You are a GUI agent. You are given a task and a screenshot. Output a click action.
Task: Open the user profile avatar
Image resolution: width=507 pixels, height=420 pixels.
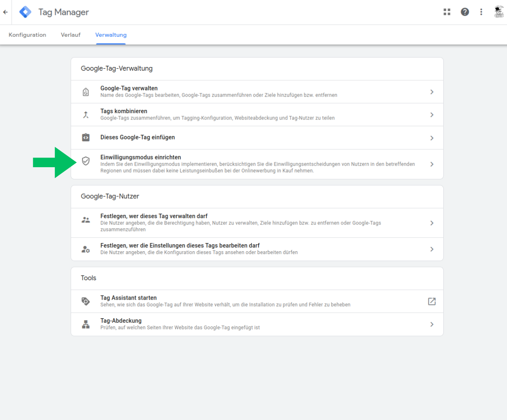[499, 12]
